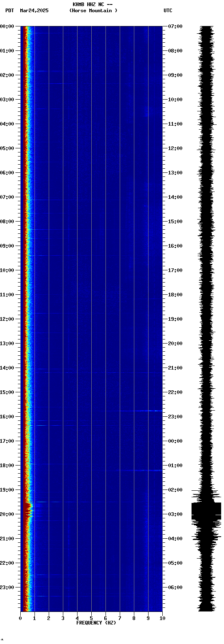Click the 03:00 UTC time label
224x644 pixels.
(175, 514)
